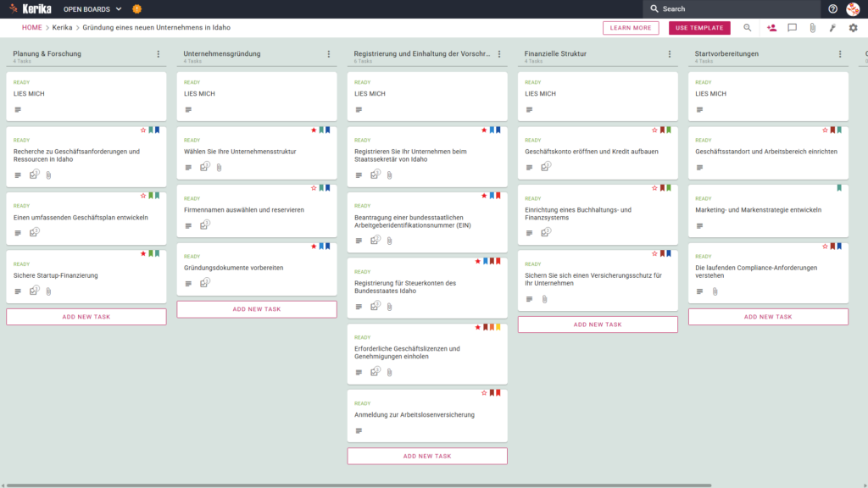
Task: Add new task in Registrierung und Einhaltung column
Action: (x=427, y=457)
